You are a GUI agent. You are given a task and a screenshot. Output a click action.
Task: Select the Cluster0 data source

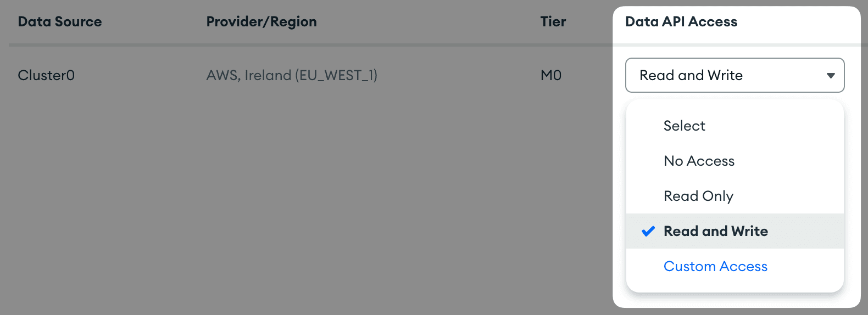coord(46,75)
